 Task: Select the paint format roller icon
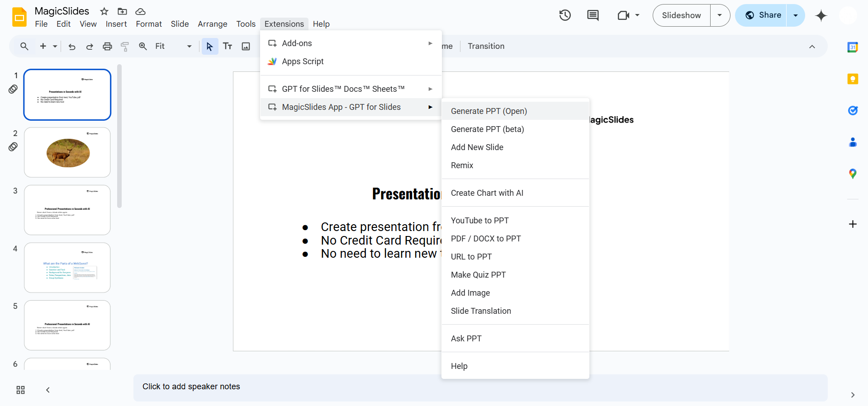click(x=125, y=46)
